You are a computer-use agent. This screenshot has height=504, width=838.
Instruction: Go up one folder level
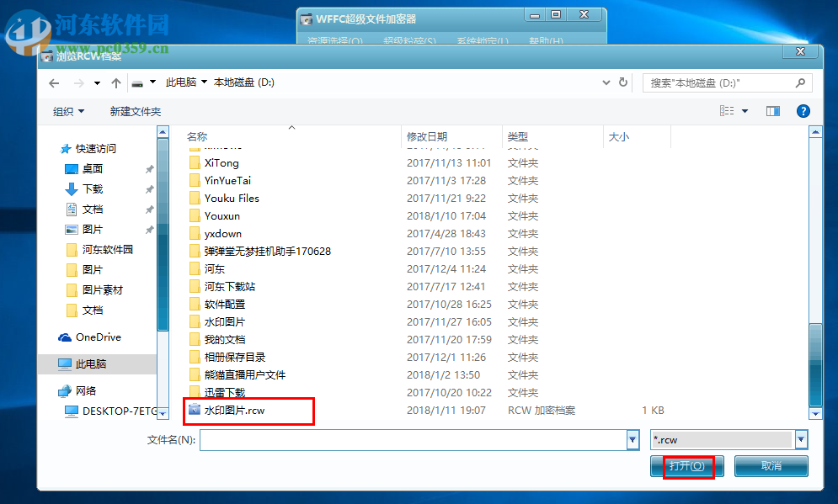click(x=116, y=82)
